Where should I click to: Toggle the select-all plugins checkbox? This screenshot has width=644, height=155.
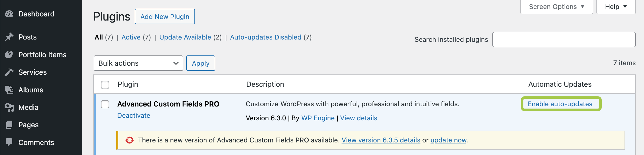(105, 85)
